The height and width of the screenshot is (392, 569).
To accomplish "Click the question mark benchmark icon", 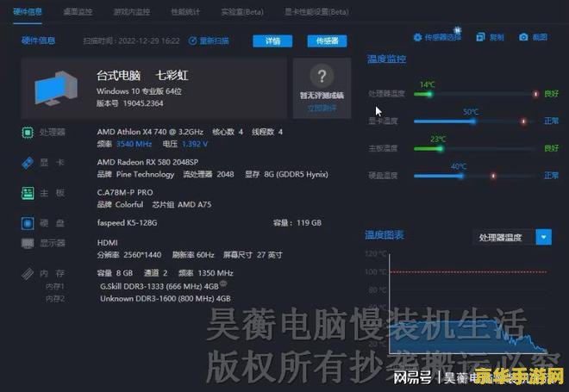I will (322, 76).
